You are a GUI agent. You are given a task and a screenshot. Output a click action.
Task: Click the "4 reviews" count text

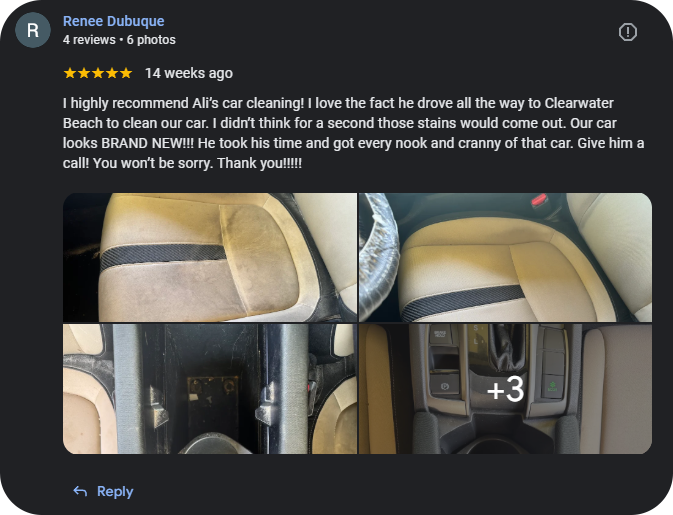(x=89, y=40)
